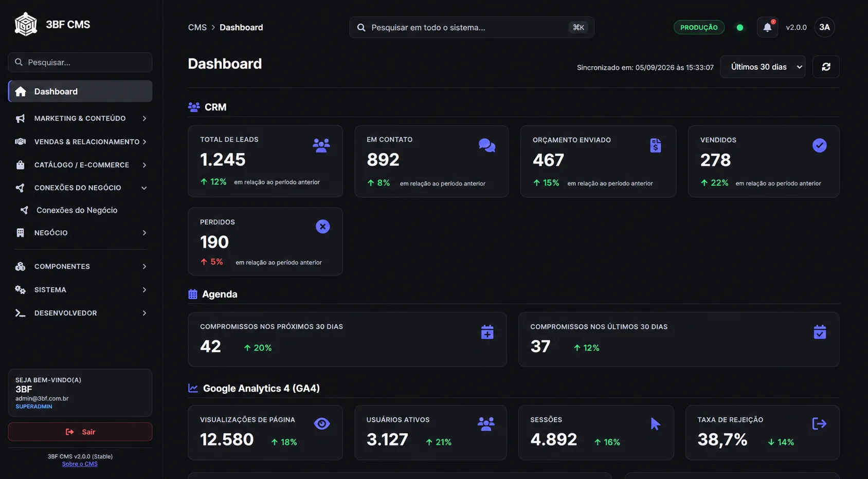This screenshot has width=868, height=479.
Task: Click the Em Contato chat bubbles icon
Action: (487, 145)
